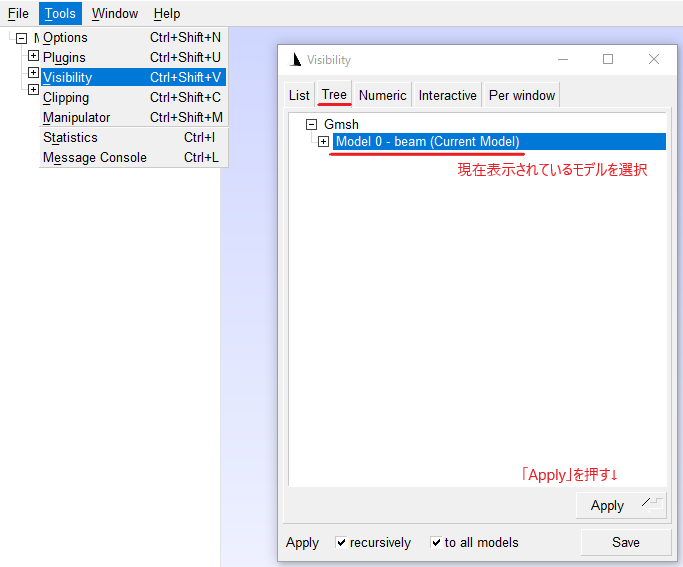Switch to the List tab
This screenshot has width=683, height=567.
point(299,95)
